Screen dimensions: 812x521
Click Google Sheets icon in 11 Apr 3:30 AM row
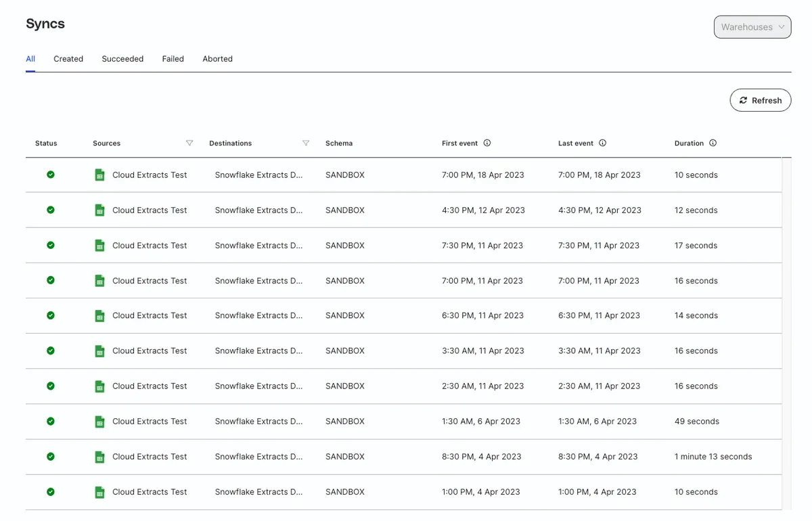[99, 350]
